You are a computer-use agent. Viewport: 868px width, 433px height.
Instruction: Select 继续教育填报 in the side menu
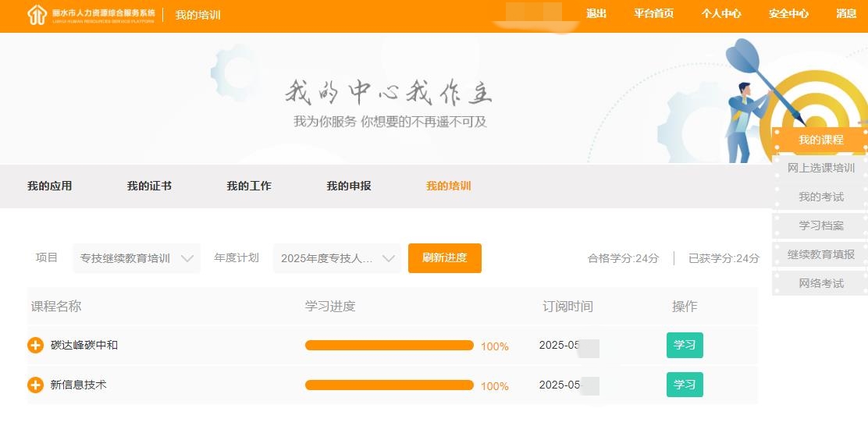(x=820, y=254)
